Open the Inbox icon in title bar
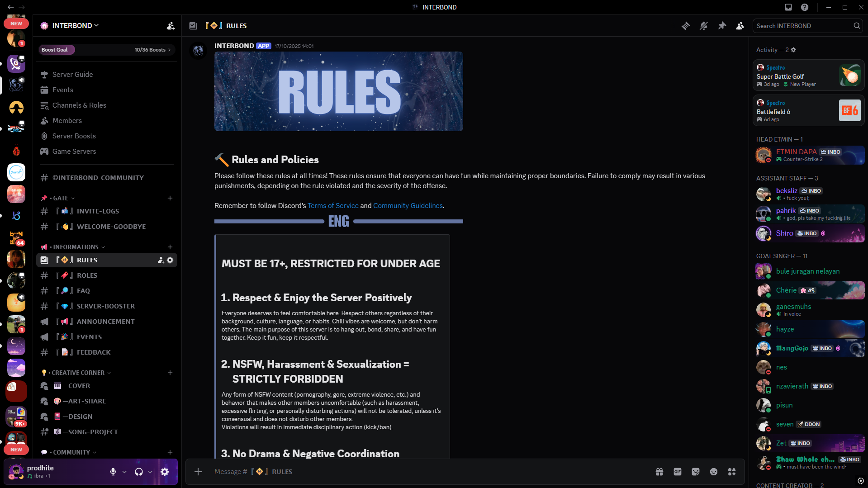This screenshot has width=868, height=488. [x=788, y=7]
